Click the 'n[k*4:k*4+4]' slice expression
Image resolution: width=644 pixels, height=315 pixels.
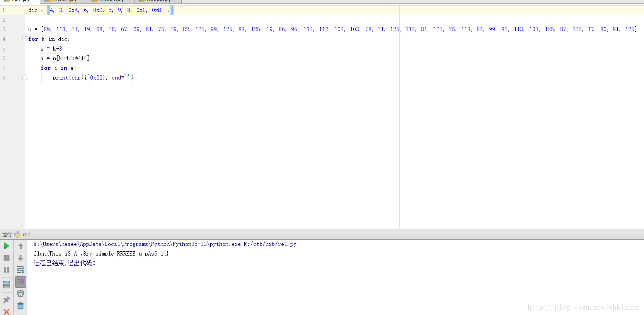click(71, 58)
